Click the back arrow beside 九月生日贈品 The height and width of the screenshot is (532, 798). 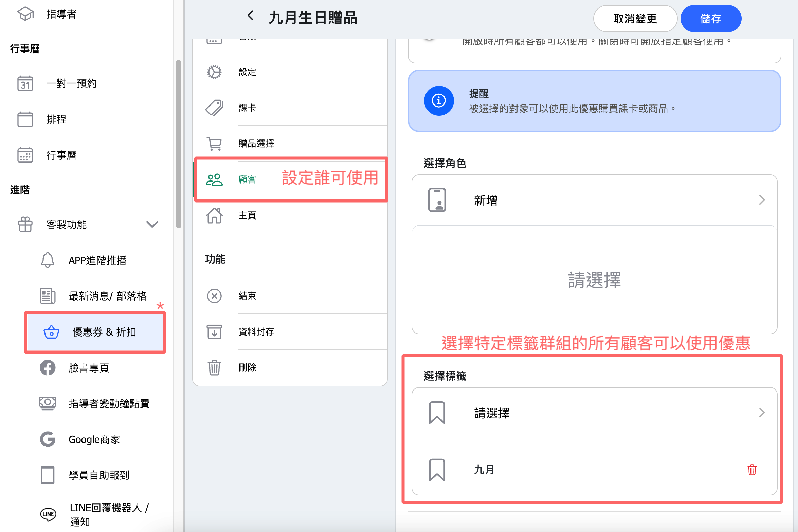pyautogui.click(x=251, y=16)
